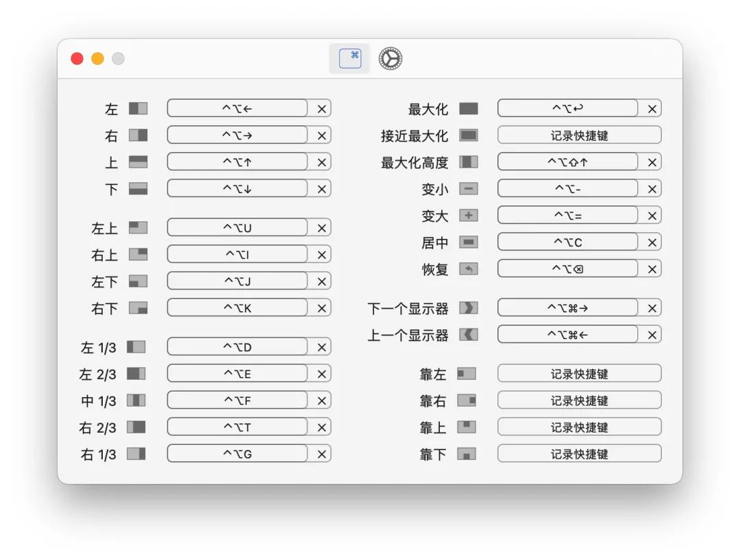Viewport: 740px width, 560px height.
Task: Record a shortcut for 靠左
Action: 579,374
